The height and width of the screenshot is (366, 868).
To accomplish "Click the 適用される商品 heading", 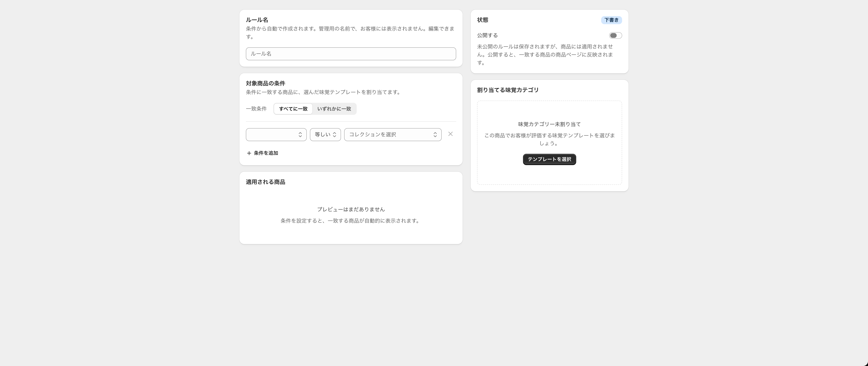I will [265, 182].
